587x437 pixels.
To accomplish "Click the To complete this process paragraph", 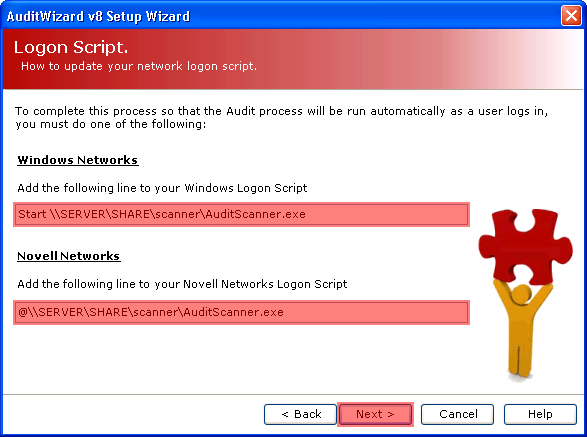I will [282, 118].
